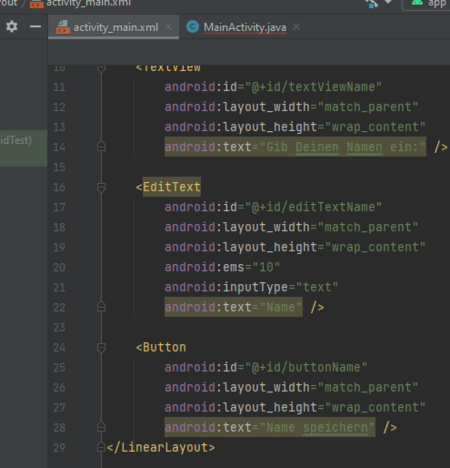Click fold end marker at closing LinearLayout

pyautogui.click(x=101, y=447)
